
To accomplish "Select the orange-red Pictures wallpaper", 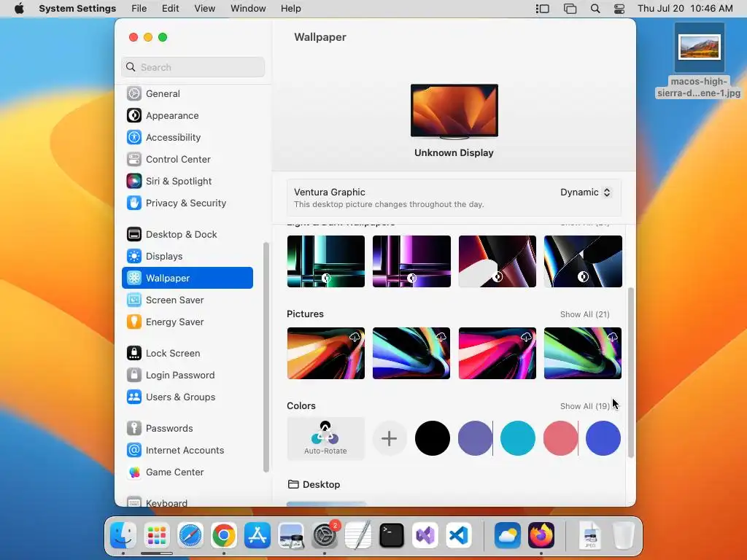I will [326, 354].
